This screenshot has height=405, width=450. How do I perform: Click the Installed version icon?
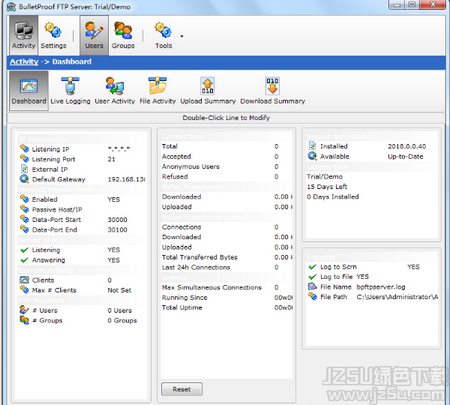tap(312, 146)
